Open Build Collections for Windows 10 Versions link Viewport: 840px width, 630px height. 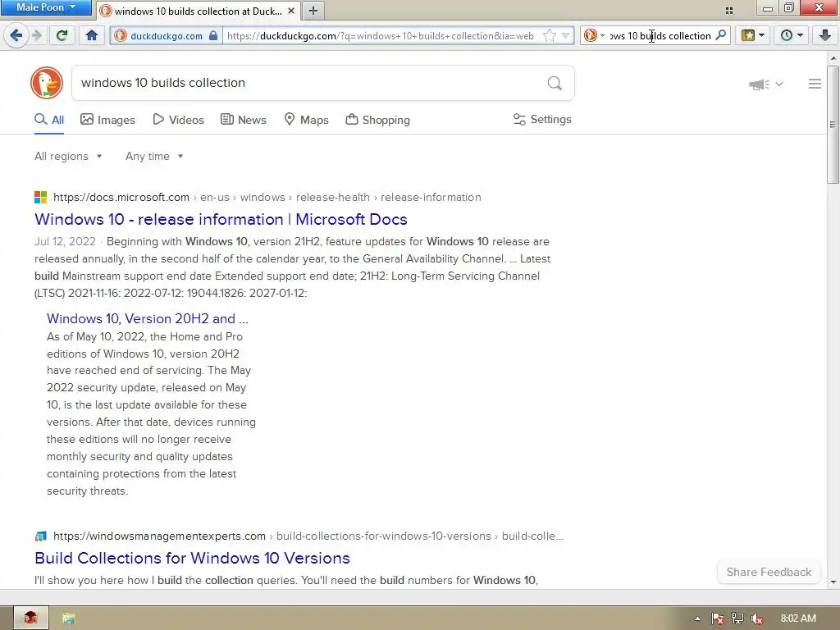192,558
